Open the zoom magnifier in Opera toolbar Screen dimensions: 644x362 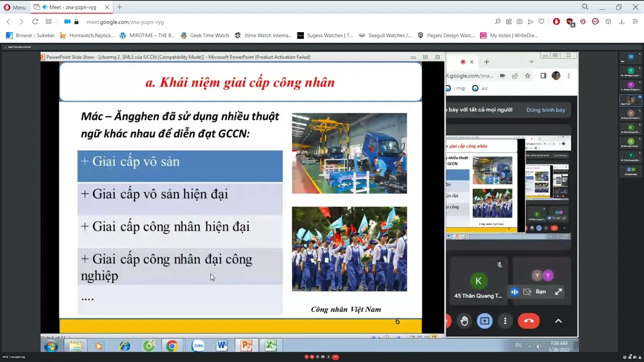coord(498,22)
